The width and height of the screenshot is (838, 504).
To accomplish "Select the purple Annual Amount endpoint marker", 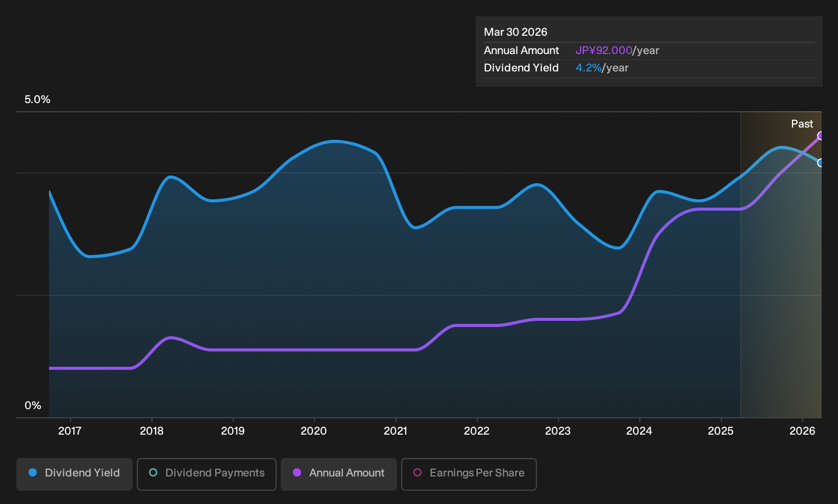I will coord(820,136).
